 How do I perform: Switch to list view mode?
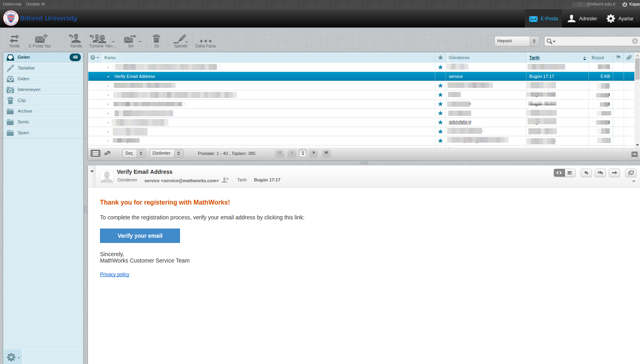pos(96,153)
